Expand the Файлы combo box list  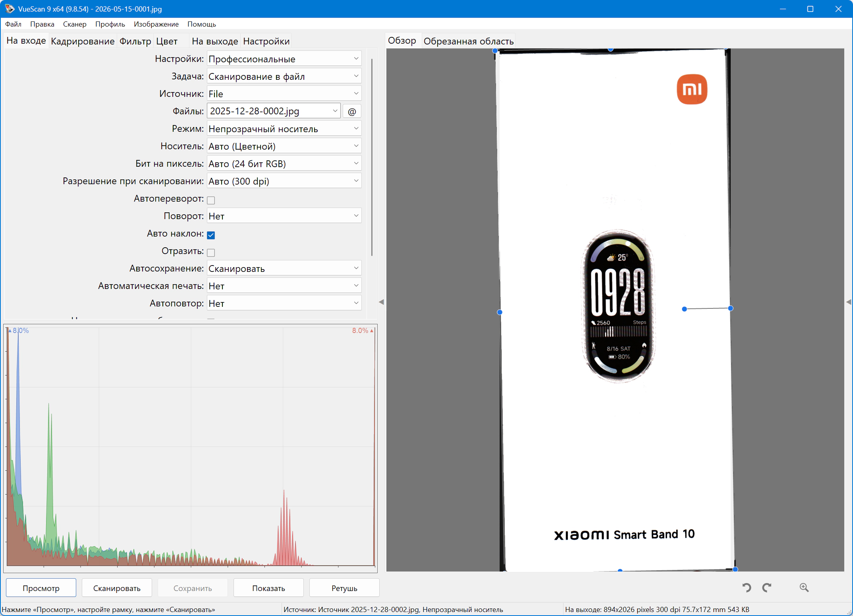335,111
